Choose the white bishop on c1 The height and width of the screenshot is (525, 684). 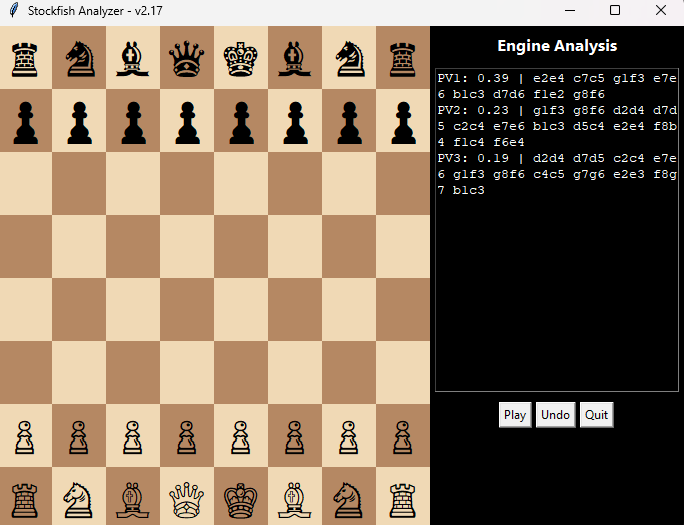coord(133,500)
